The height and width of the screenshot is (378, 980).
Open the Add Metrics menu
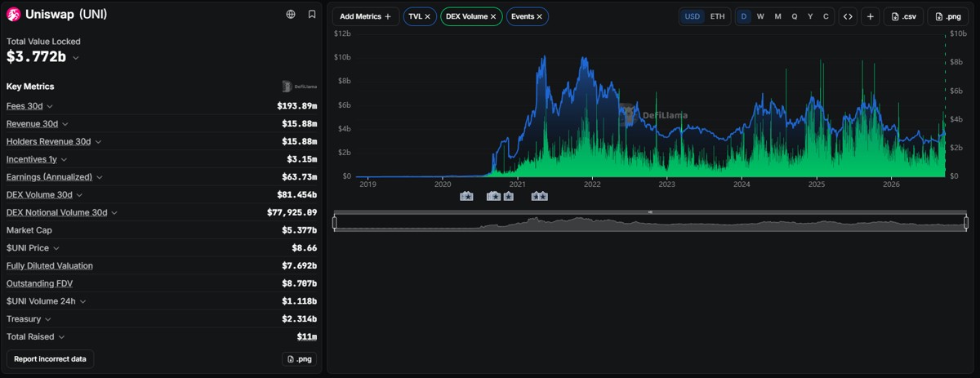pos(366,16)
